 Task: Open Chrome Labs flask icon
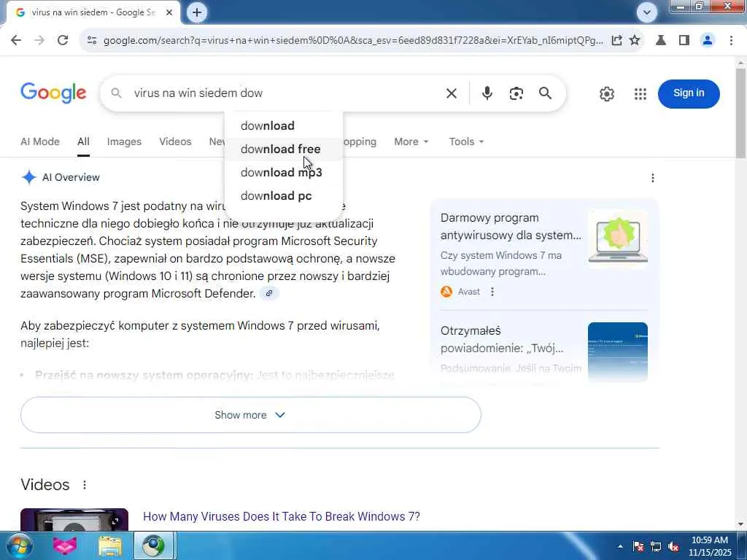click(661, 41)
